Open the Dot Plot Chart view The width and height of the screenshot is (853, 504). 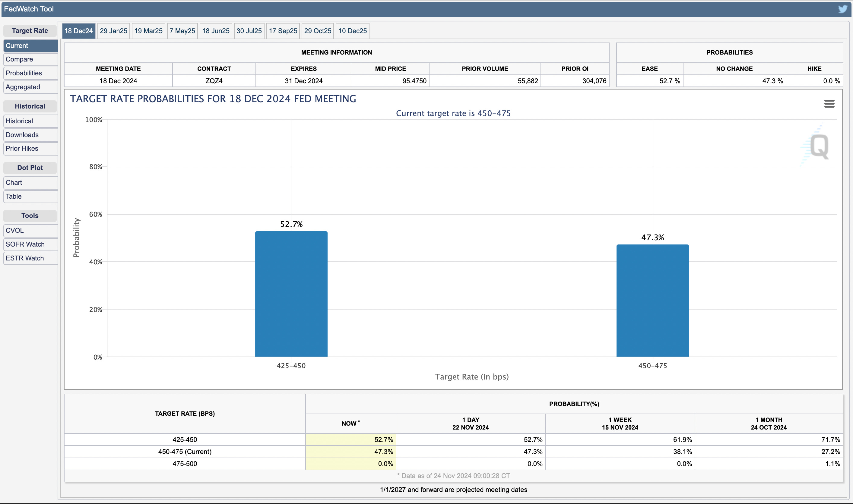tap(14, 182)
